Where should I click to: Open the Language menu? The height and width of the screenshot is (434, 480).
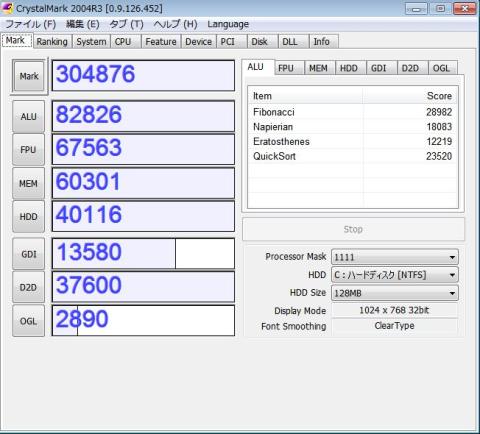228,24
